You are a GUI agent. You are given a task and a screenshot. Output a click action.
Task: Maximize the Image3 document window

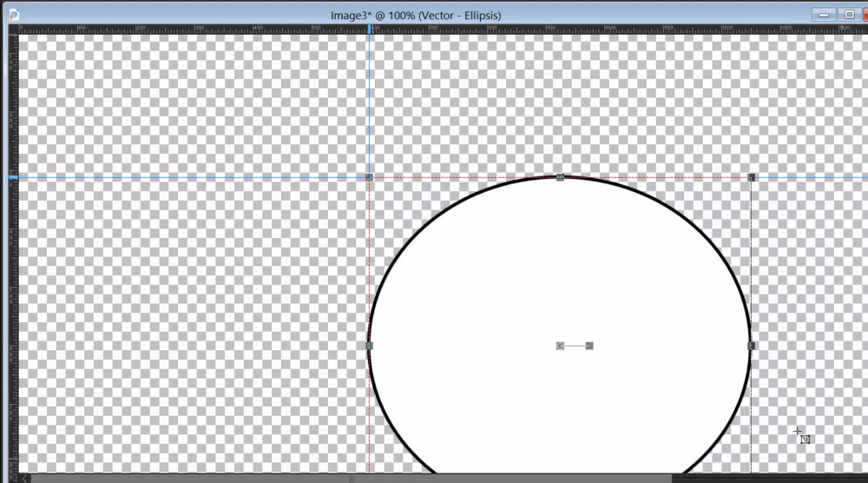click(849, 15)
